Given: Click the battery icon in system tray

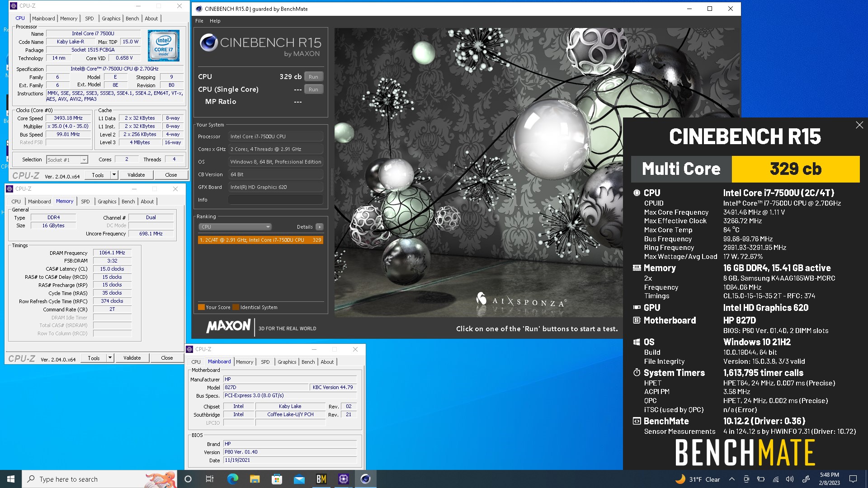Looking at the screenshot, I should point(761,479).
